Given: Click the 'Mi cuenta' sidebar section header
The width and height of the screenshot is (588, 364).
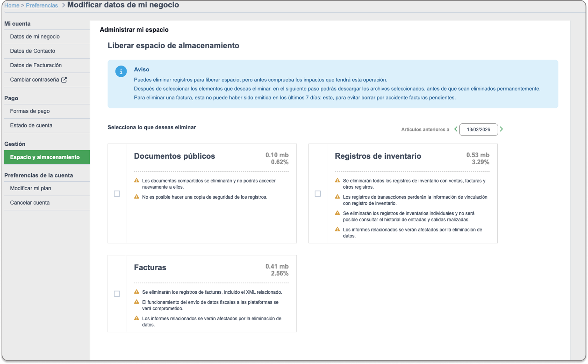Looking at the screenshot, I should coord(17,24).
